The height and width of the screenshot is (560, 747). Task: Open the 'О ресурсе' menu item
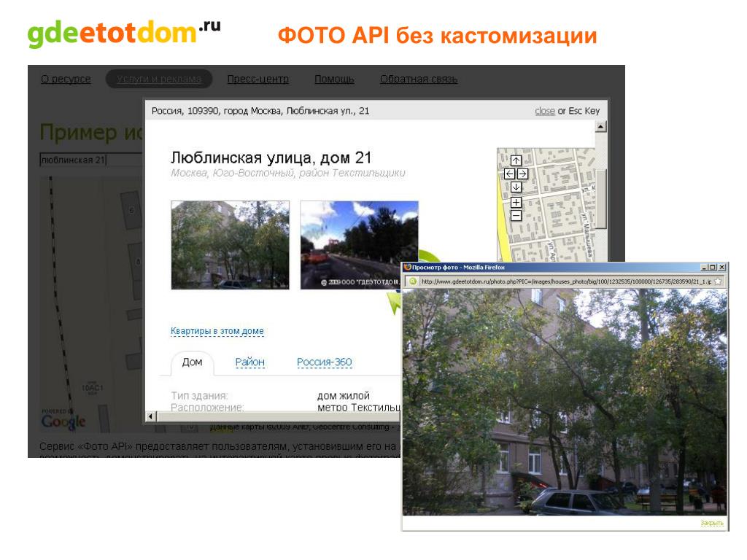coord(66,79)
